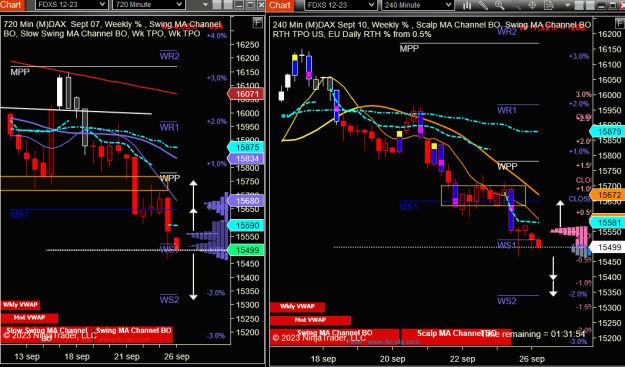Click the MS1 label in left chart
625x367 pixels.
click(20, 215)
